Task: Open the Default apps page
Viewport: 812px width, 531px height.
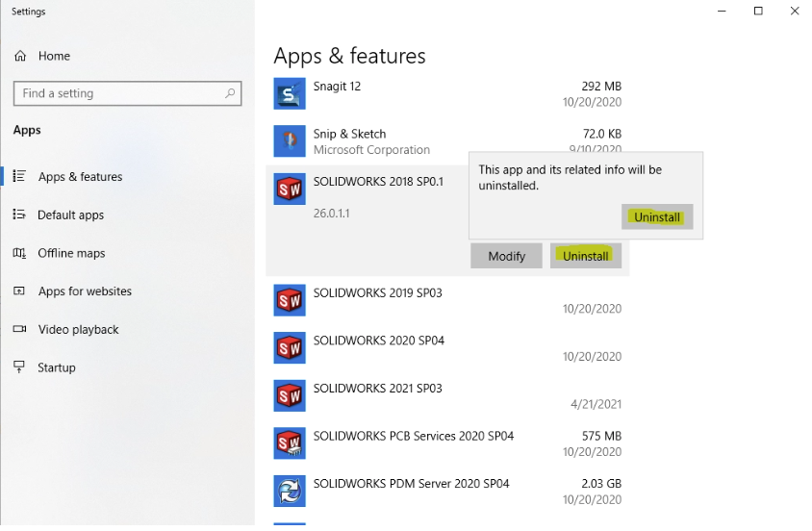Action: click(69, 215)
